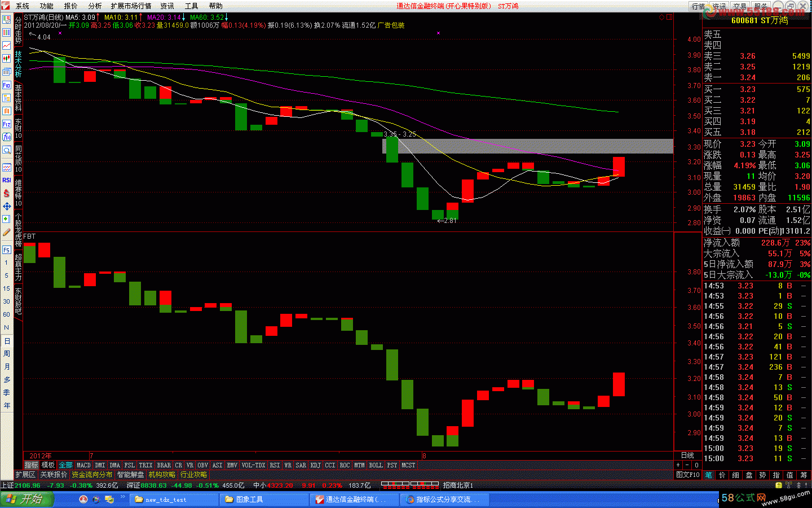Click the plus zoom button
Viewport: 812px width, 508px height.
pos(678,465)
